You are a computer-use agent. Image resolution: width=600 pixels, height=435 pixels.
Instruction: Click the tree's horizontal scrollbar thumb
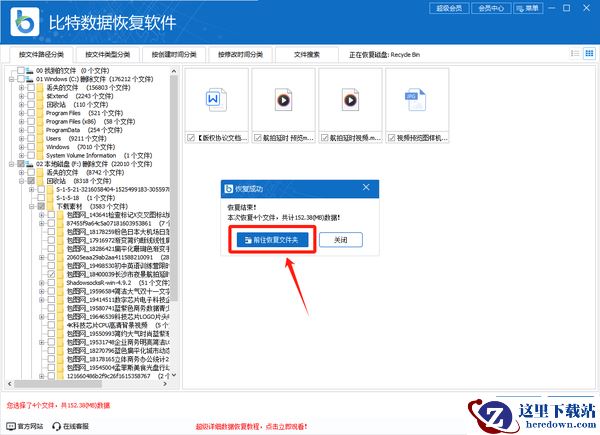58,384
